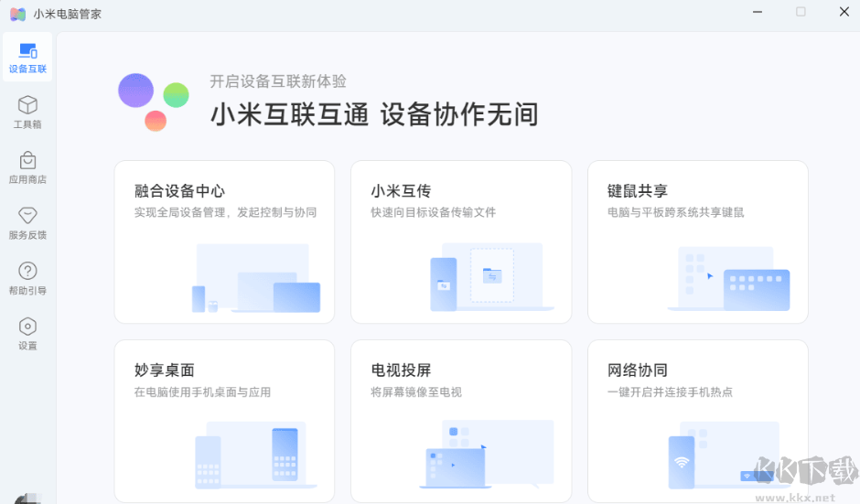This screenshot has width=860, height=504.
Task: Maximize the 小米电脑管家 window
Action: [801, 12]
